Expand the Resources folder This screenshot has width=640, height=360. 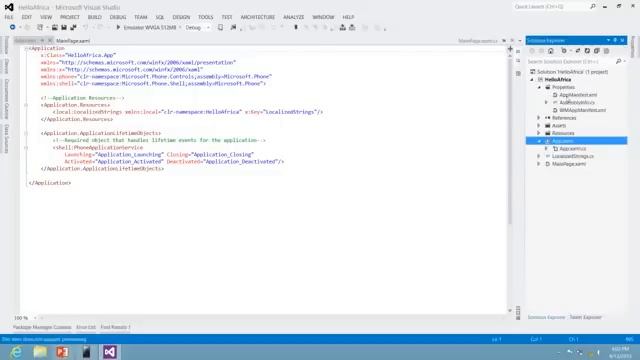(x=539, y=133)
